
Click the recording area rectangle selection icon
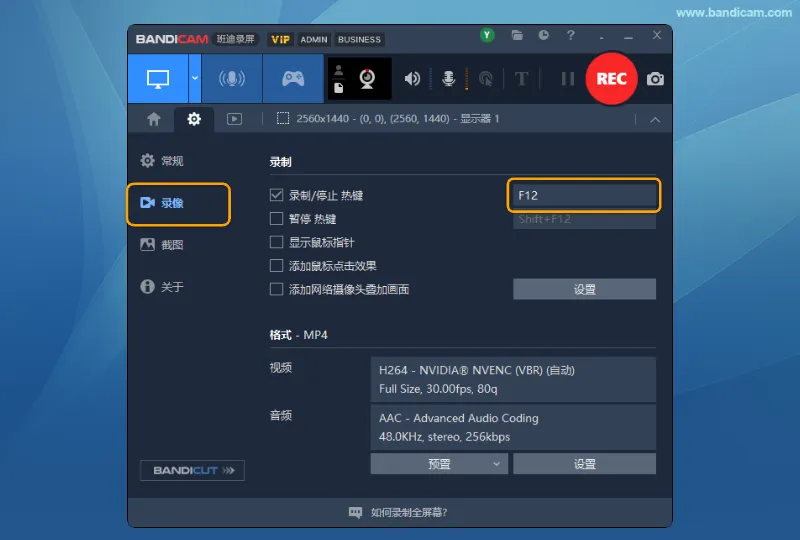[x=283, y=118]
